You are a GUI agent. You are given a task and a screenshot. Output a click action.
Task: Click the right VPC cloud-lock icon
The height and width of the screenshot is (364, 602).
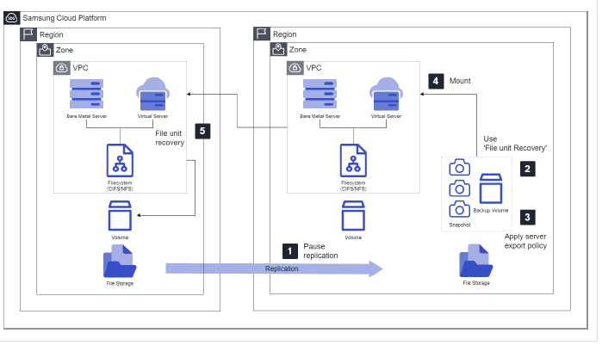[x=295, y=68]
